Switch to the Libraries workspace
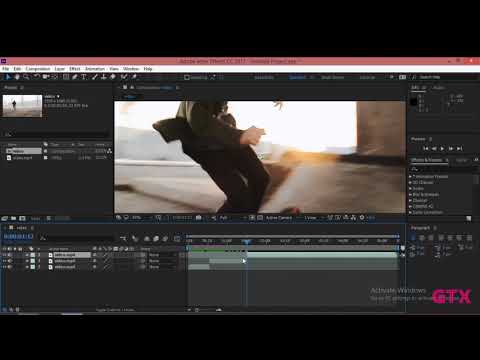The width and height of the screenshot is (480, 360). point(367,77)
